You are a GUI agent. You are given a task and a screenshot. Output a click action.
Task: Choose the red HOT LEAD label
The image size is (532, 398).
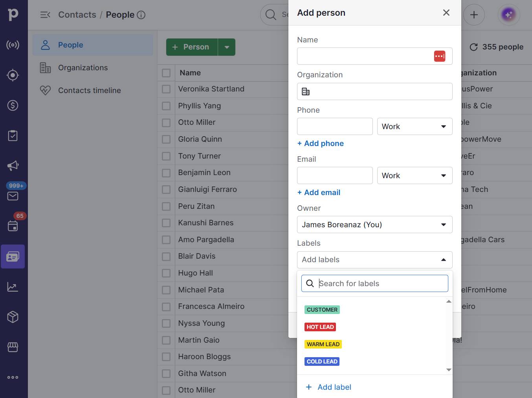[x=320, y=327]
